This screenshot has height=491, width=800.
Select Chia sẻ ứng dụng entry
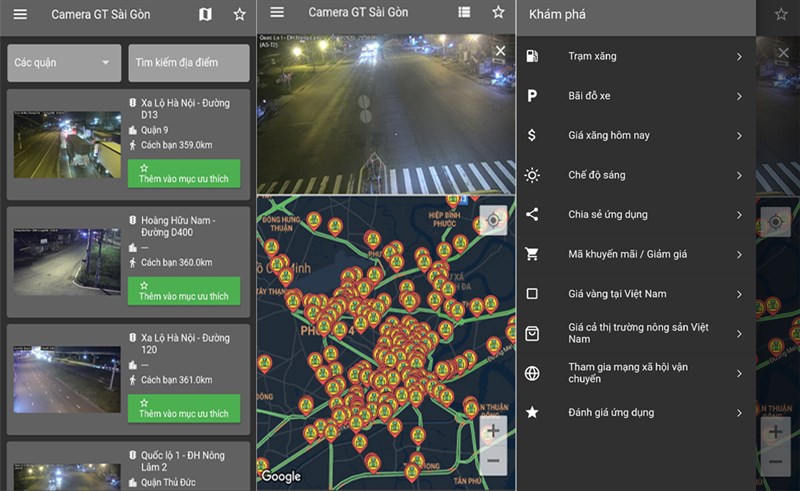[x=636, y=214]
